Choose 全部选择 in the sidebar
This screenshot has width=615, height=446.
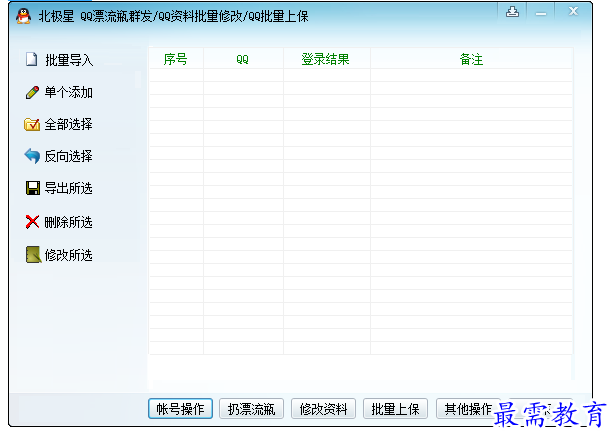point(58,125)
